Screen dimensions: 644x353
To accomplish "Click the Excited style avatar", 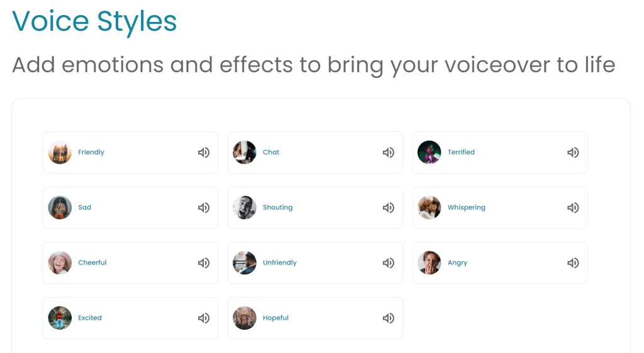I will (x=60, y=318).
